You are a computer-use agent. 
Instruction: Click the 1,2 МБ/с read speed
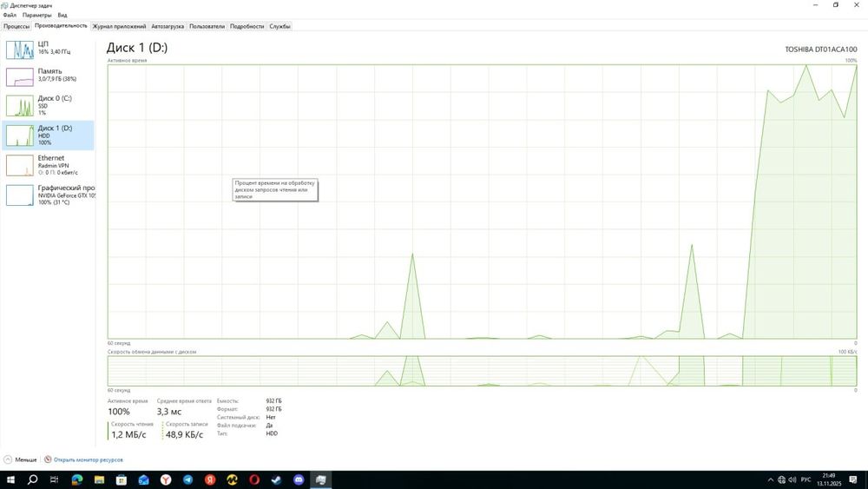point(128,435)
